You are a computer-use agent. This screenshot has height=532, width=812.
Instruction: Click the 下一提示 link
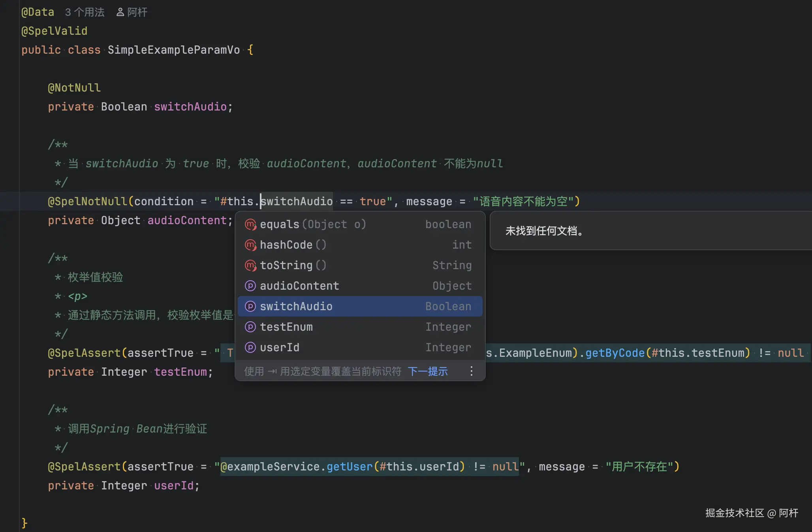point(427,371)
